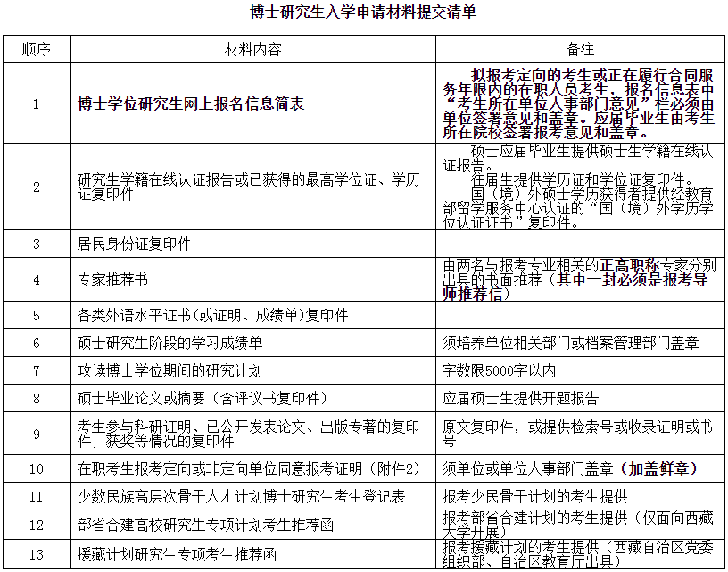The image size is (728, 572).
Task: Click the document title 博士研究生入学申请材料提交清单
Action: (363, 12)
